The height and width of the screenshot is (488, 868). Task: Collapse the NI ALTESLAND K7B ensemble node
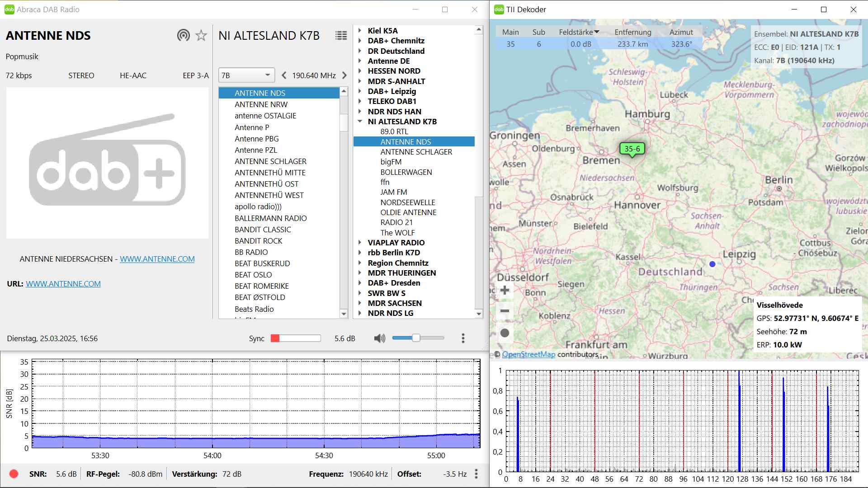360,122
